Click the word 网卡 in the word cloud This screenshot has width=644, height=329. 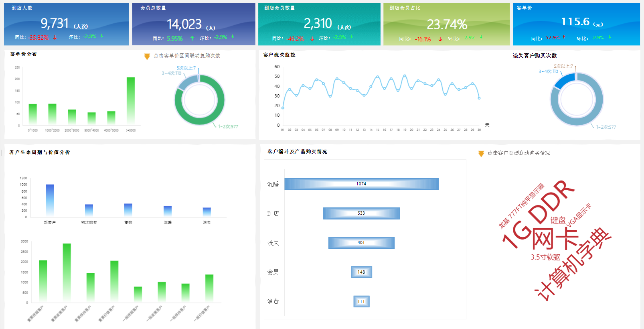pyautogui.click(x=555, y=238)
